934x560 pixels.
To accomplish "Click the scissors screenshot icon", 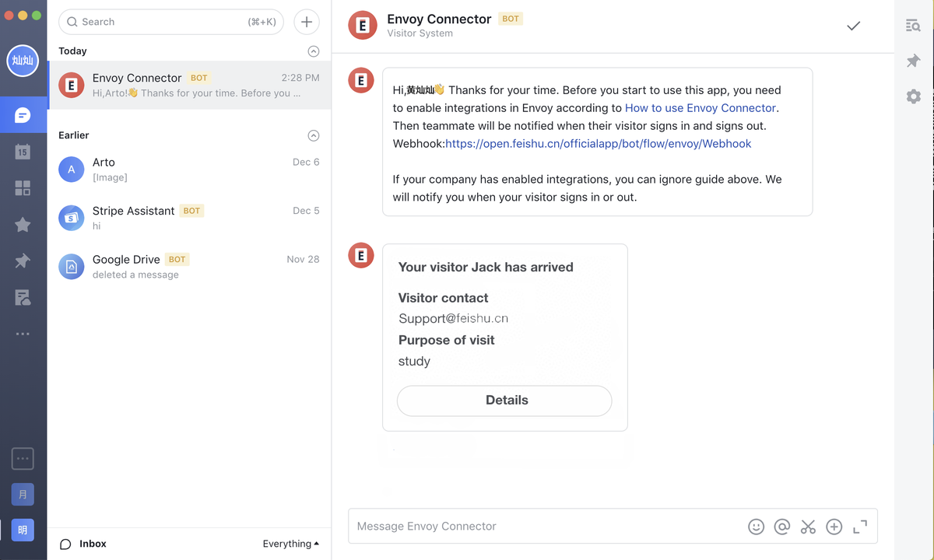I will pos(808,527).
